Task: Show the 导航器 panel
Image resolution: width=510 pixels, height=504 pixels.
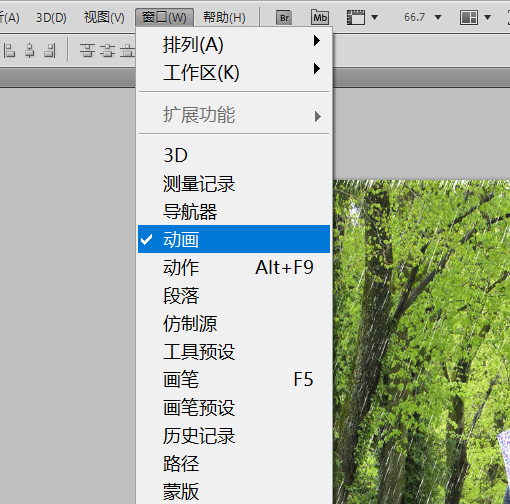Action: [x=234, y=212]
